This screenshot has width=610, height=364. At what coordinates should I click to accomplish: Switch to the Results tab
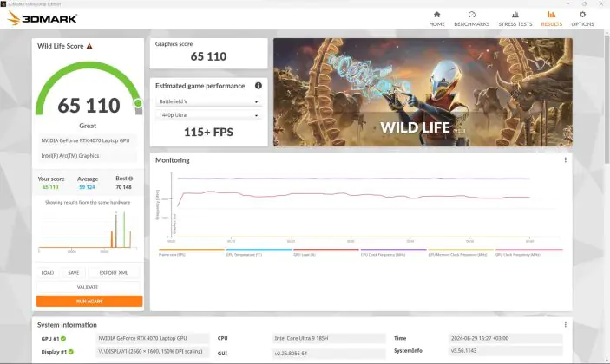pos(551,19)
